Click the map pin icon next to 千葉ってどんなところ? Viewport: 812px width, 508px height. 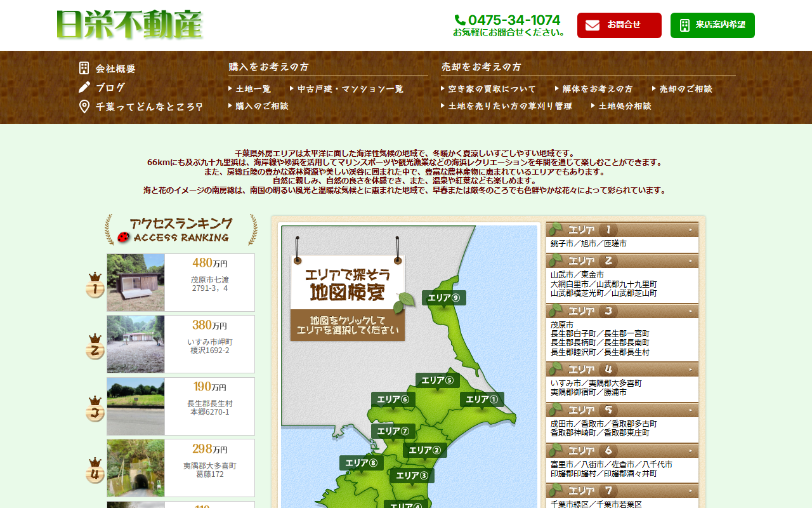point(84,107)
